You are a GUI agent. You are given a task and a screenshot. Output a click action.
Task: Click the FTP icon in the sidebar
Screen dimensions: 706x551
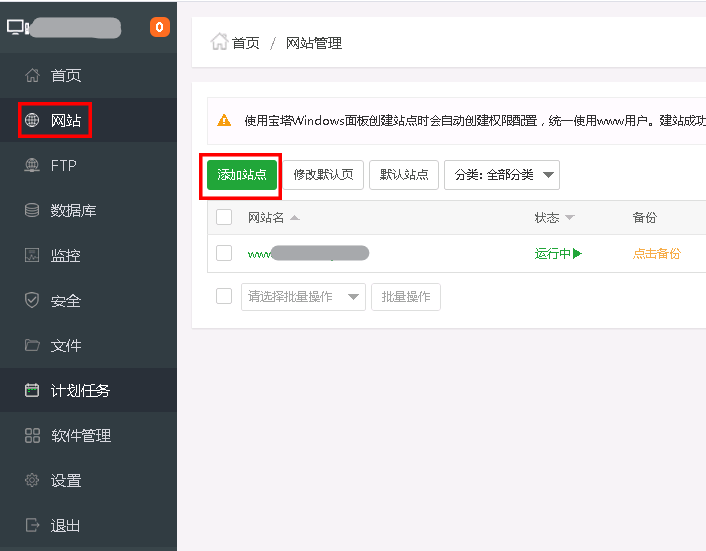[32, 165]
